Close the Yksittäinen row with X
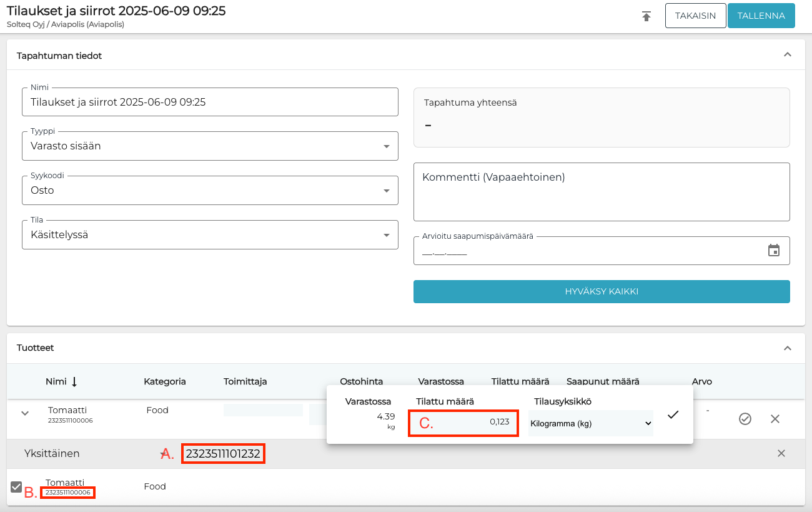The height and width of the screenshot is (512, 812). click(781, 453)
